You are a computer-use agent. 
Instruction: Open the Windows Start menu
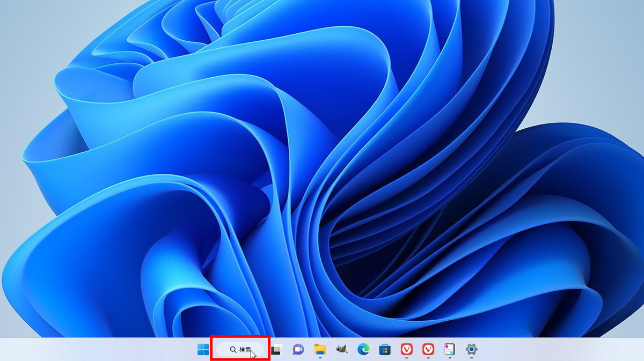[203, 350]
